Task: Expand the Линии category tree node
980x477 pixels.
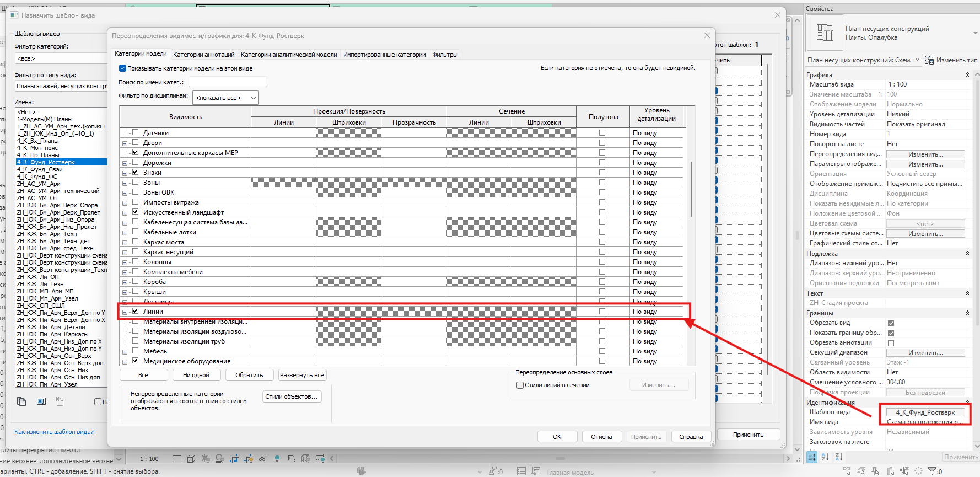Action: [125, 312]
